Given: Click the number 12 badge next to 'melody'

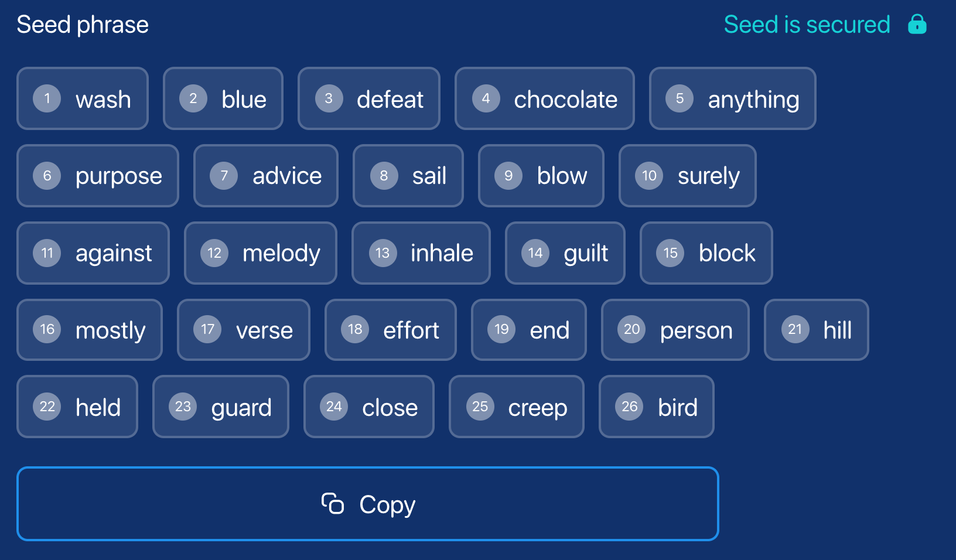Looking at the screenshot, I should (214, 253).
